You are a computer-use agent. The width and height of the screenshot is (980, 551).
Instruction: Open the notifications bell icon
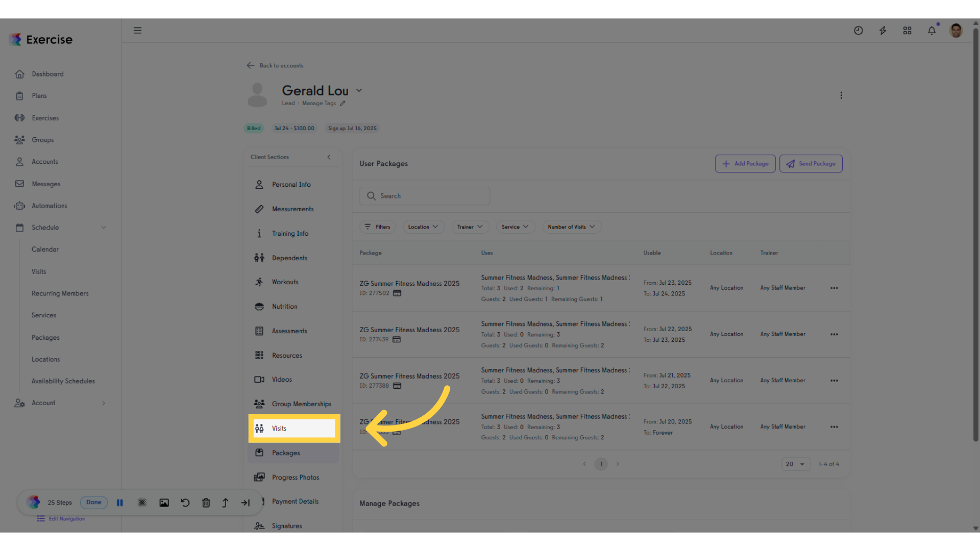click(932, 31)
